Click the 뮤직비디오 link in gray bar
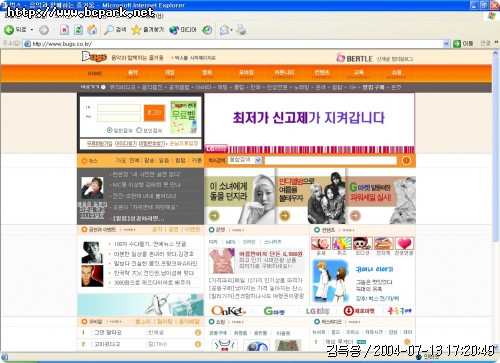 click(122, 87)
